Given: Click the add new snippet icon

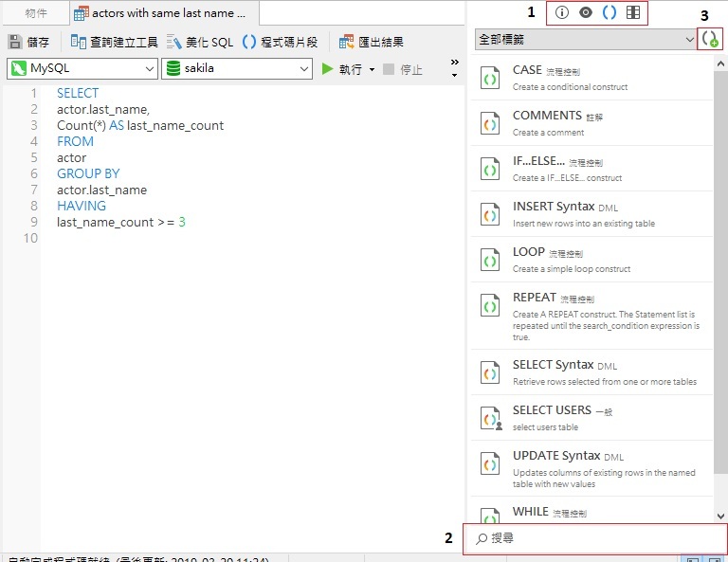Looking at the screenshot, I should [x=708, y=40].
